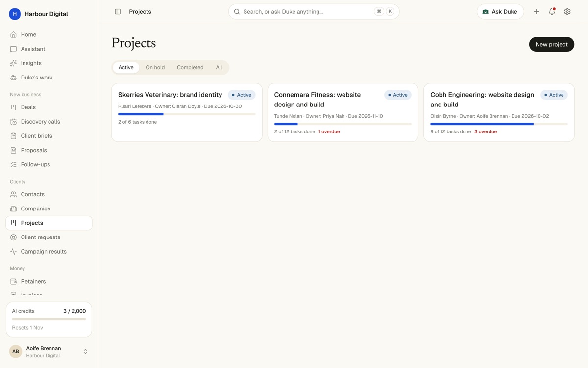Click the '9 of 12 tasks done' text

pos(451,132)
